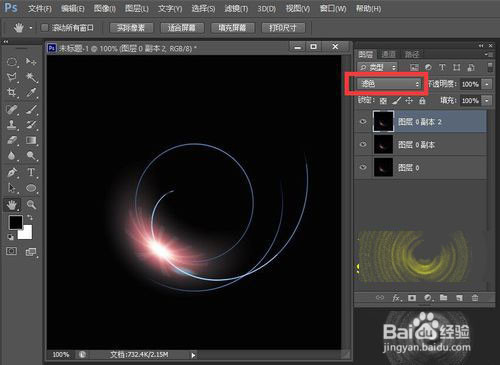Hide layer 图层 0 副本 2
Viewport: 500px width, 365px height.
(x=363, y=122)
